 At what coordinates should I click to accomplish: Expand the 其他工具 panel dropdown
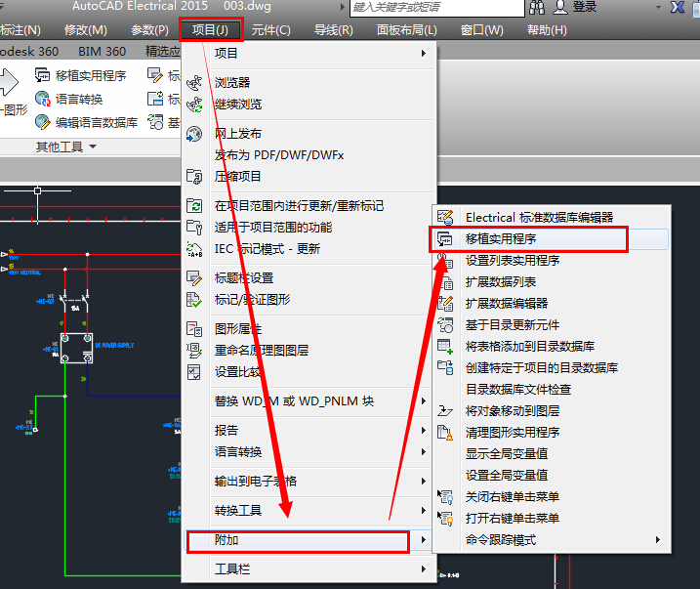click(x=93, y=147)
